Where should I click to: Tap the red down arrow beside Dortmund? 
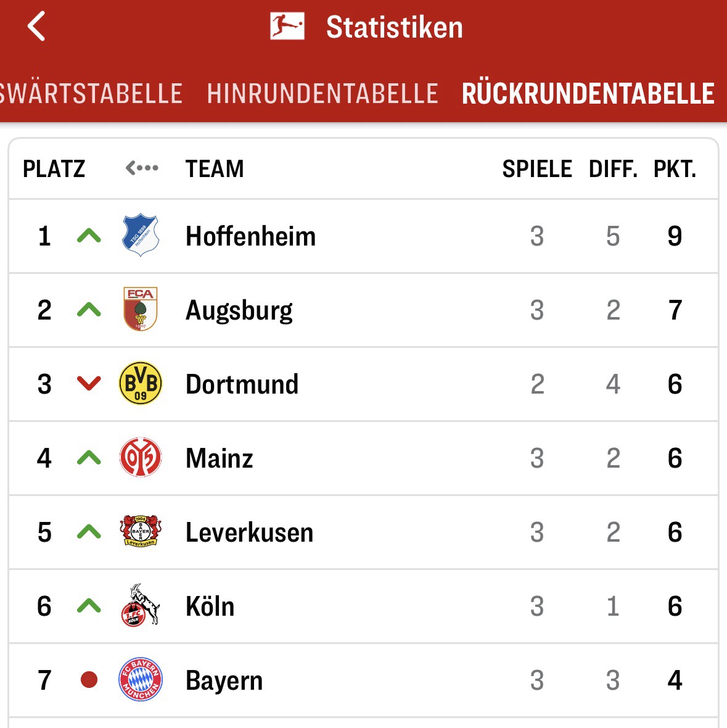click(89, 384)
